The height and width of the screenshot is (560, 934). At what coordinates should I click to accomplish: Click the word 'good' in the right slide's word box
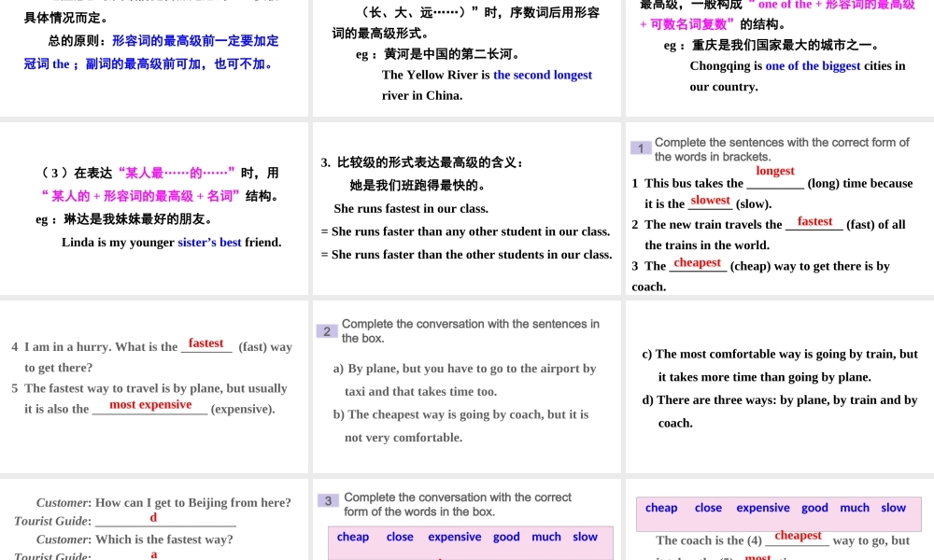click(x=814, y=508)
